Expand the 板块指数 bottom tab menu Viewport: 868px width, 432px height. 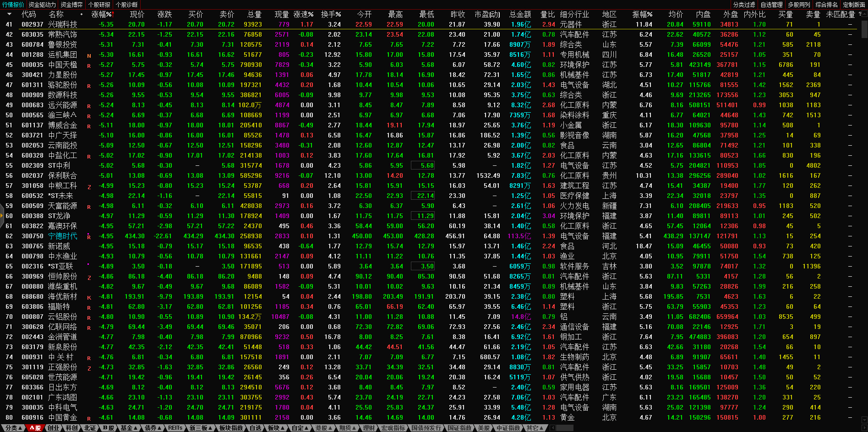point(231,428)
